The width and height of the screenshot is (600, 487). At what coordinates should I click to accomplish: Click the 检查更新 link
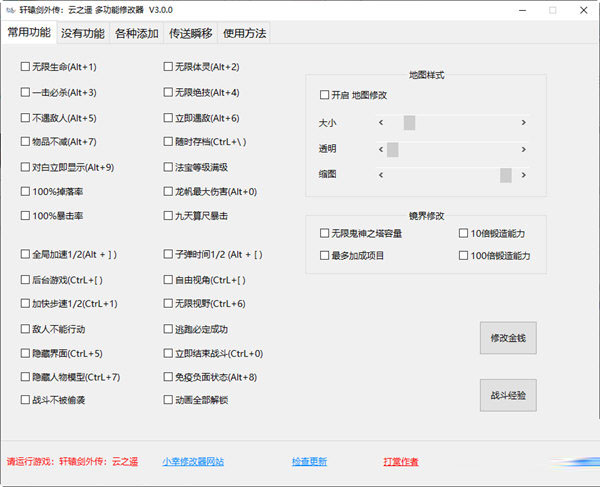(x=309, y=462)
